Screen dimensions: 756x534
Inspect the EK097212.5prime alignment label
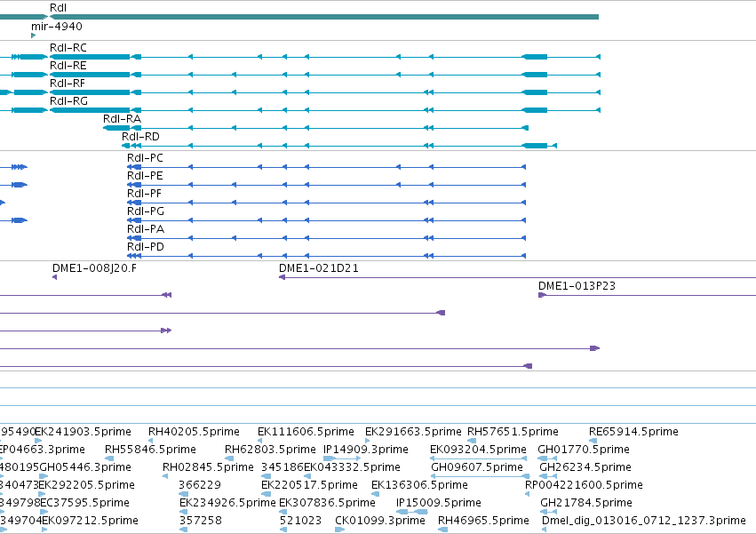click(90, 521)
